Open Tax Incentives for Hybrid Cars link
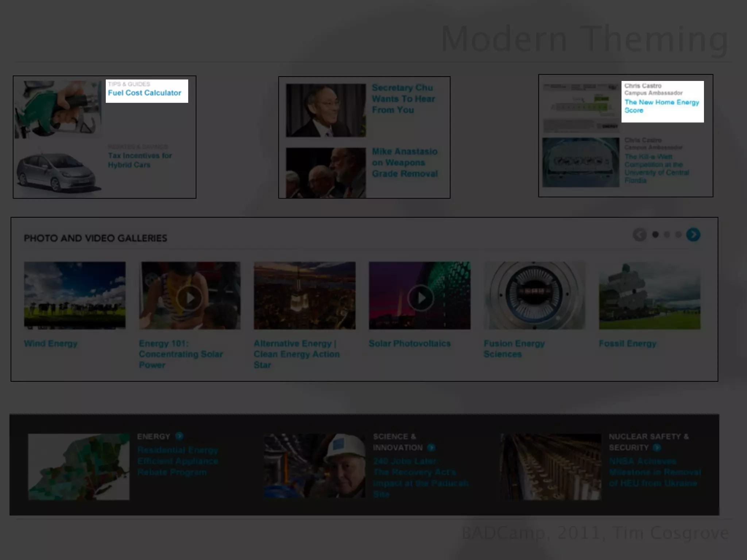The image size is (747, 560). click(x=140, y=160)
